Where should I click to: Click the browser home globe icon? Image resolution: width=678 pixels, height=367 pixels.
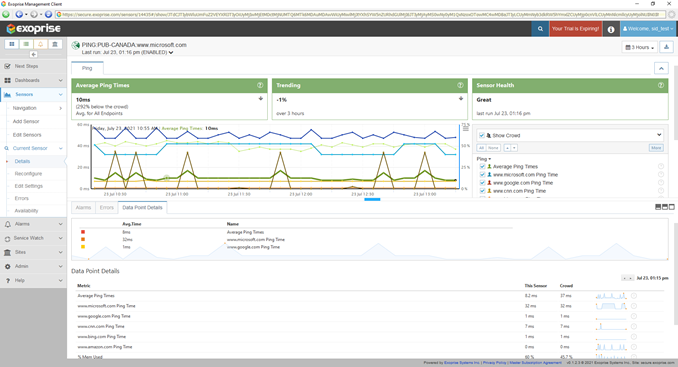click(48, 14)
